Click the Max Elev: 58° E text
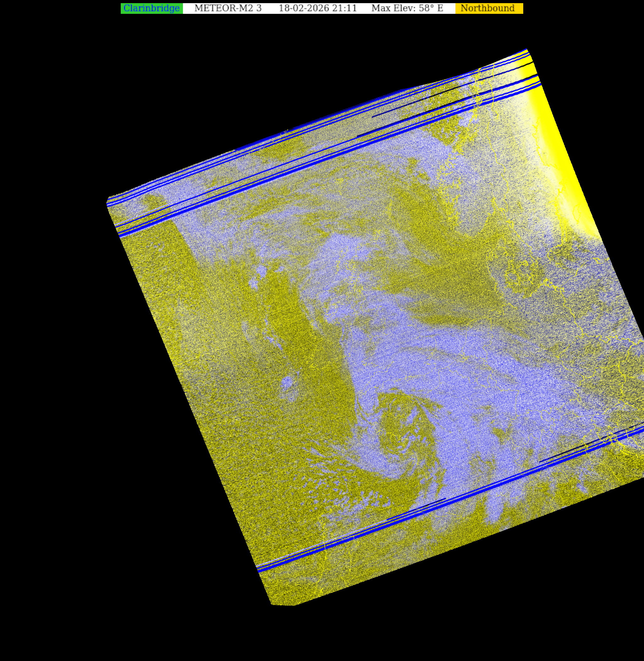Screen dimensions: 644x661 [x=407, y=8]
